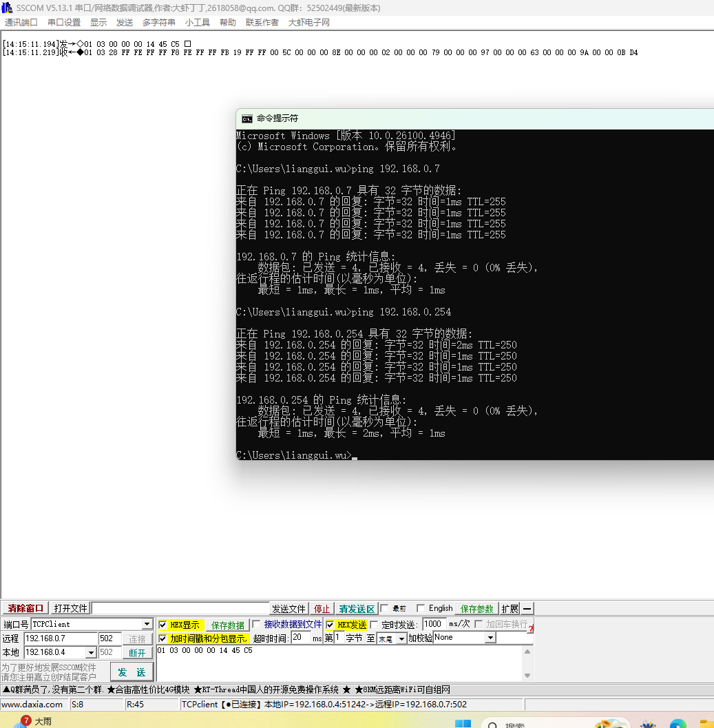The height and width of the screenshot is (728, 714).
Task: Click the send area scrollbar down arrow
Action: [x=528, y=676]
